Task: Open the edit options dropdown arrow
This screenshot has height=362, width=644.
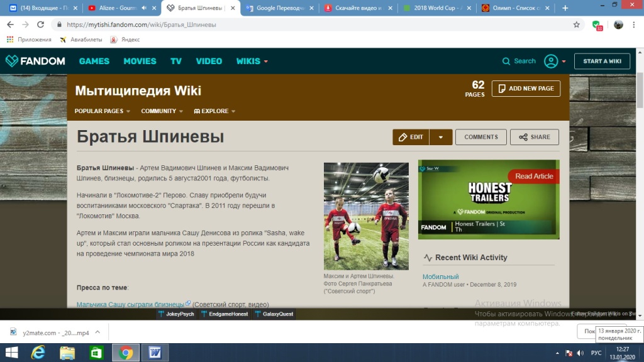Action: click(x=441, y=137)
